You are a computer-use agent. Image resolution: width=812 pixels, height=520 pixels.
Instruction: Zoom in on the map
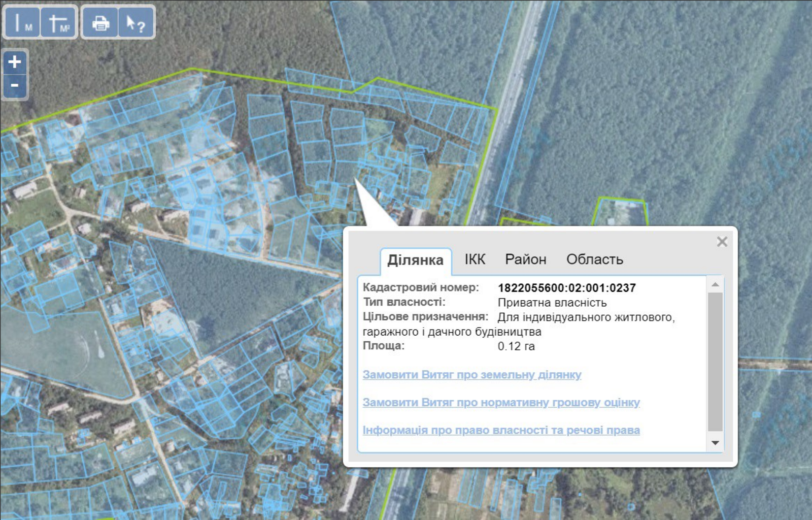pyautogui.click(x=15, y=62)
